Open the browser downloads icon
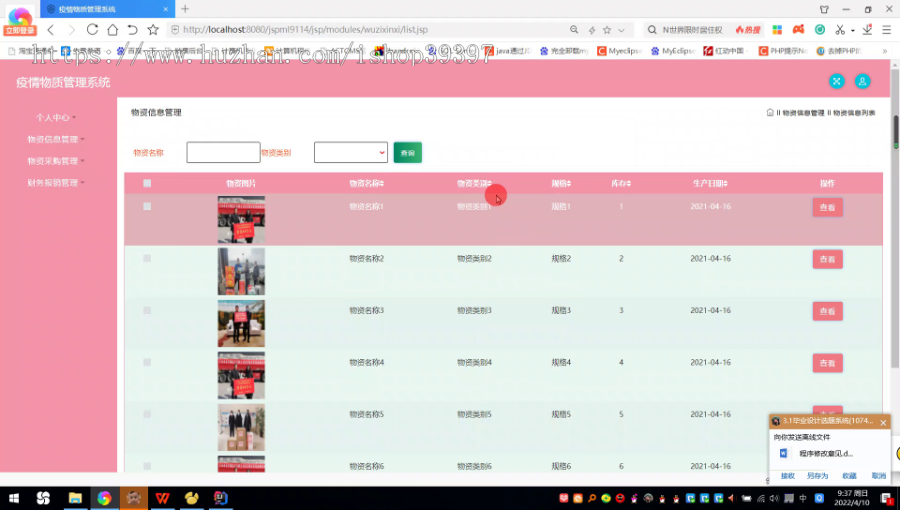900x510 pixels. (x=867, y=30)
